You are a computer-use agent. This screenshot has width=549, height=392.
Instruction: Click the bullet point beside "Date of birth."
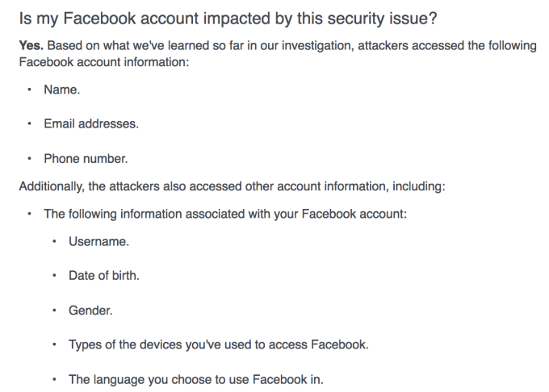click(x=53, y=275)
